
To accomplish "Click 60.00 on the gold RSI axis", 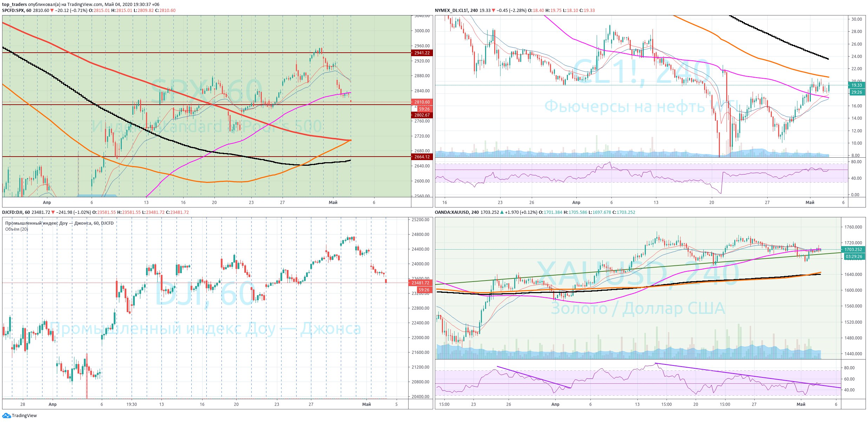I will (x=849, y=379).
